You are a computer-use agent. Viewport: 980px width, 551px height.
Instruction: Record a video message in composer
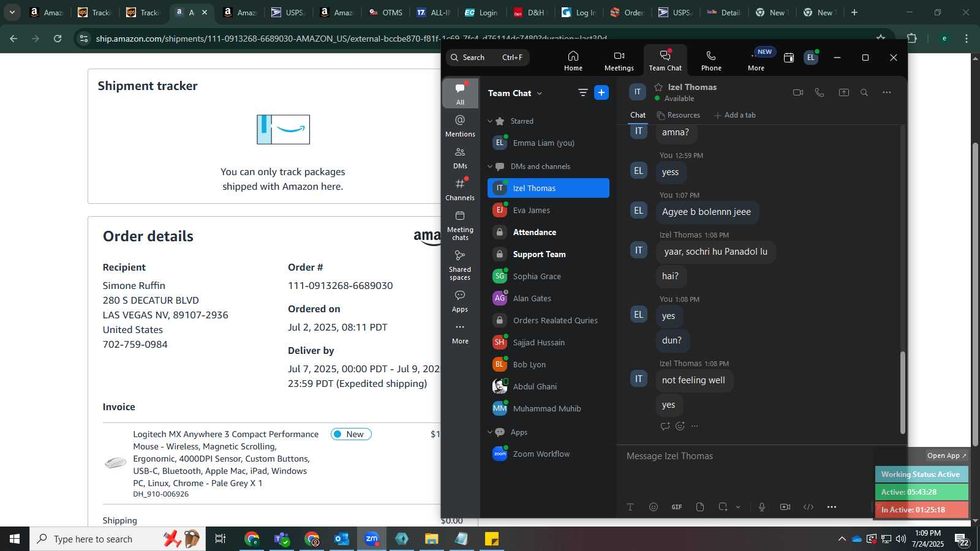pos(785,507)
